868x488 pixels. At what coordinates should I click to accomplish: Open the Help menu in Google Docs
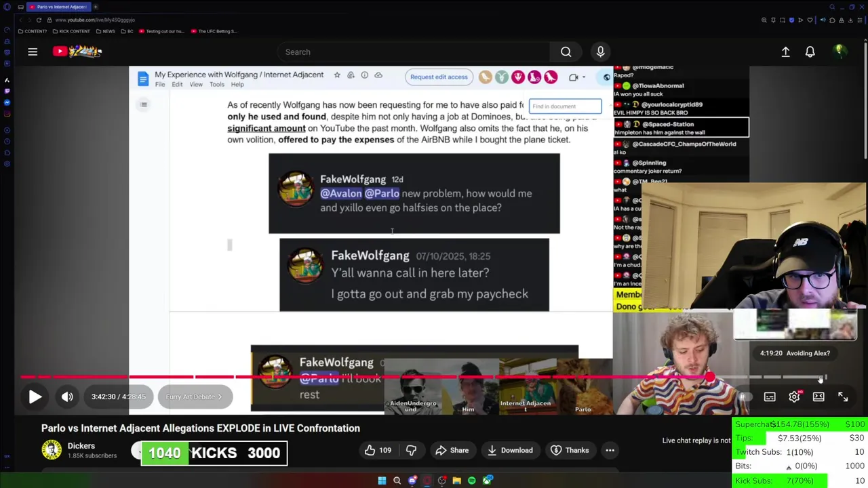point(237,85)
